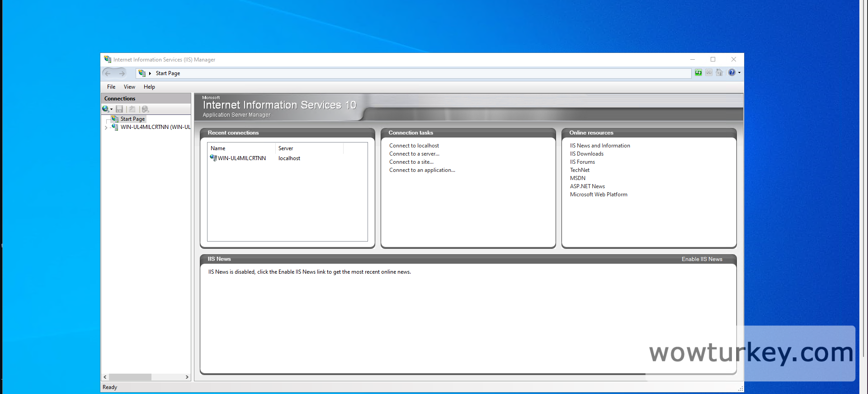The image size is (868, 394).
Task: Click the Stop icon in the address toolbar
Action: [709, 73]
